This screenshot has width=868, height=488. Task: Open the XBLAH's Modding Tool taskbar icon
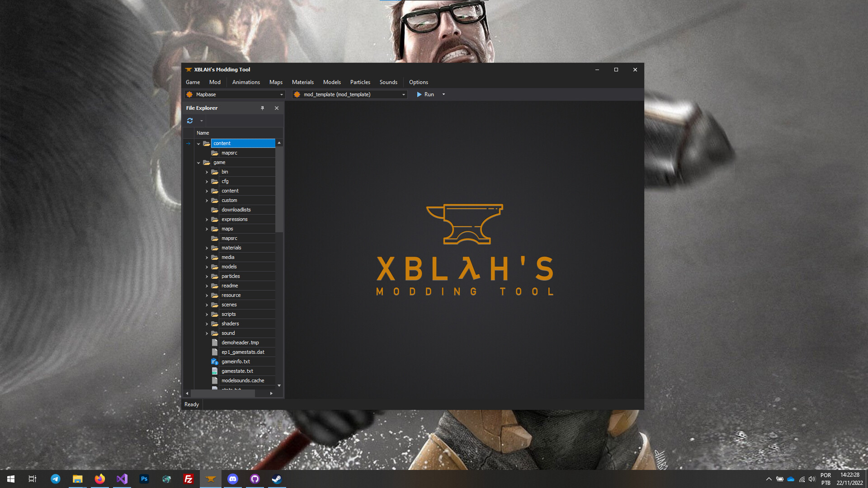tap(211, 479)
